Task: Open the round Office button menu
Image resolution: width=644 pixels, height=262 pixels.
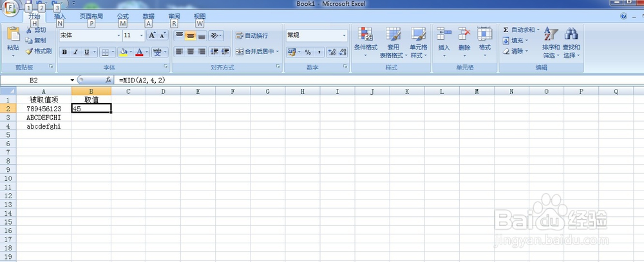Action: click(x=10, y=8)
